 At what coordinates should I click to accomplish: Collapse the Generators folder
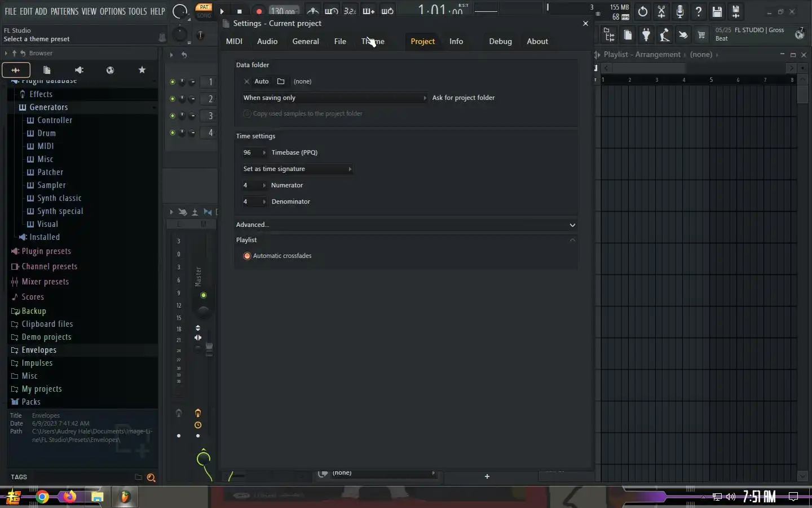point(48,107)
